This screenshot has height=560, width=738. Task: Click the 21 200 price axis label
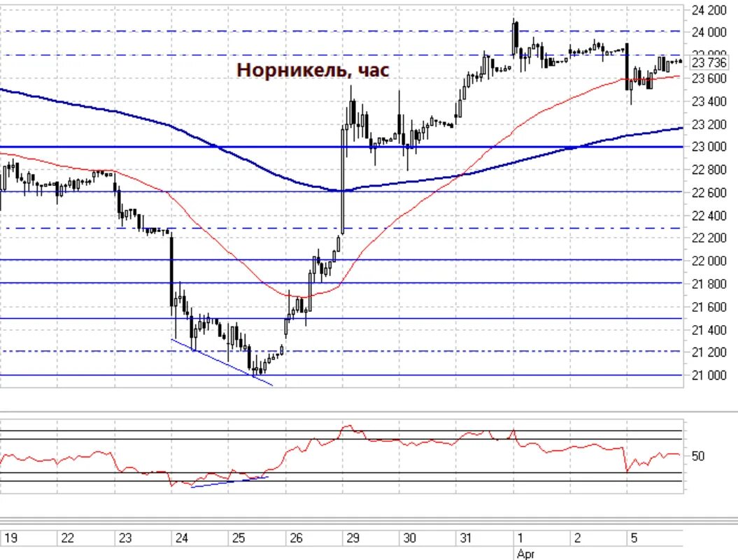click(x=709, y=352)
